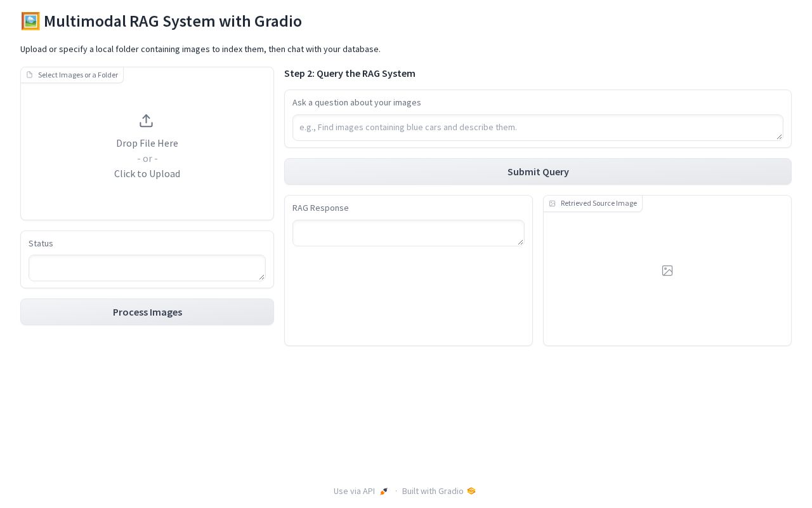Screen dimensions: 812x508
Task: Click the rocket icon next to Use via API
Action: point(384,491)
